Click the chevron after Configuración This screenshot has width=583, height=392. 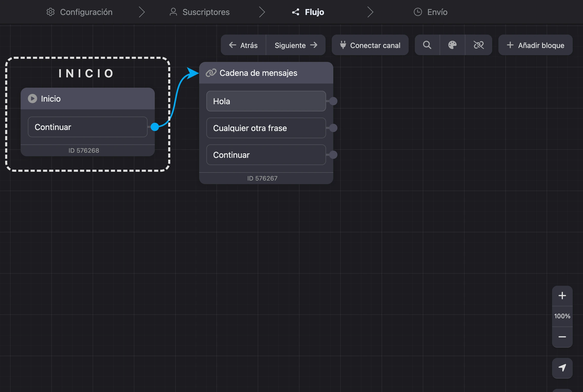[142, 12]
